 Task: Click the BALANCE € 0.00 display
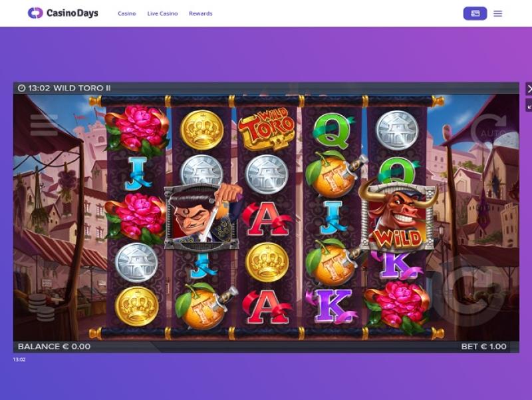click(x=55, y=347)
